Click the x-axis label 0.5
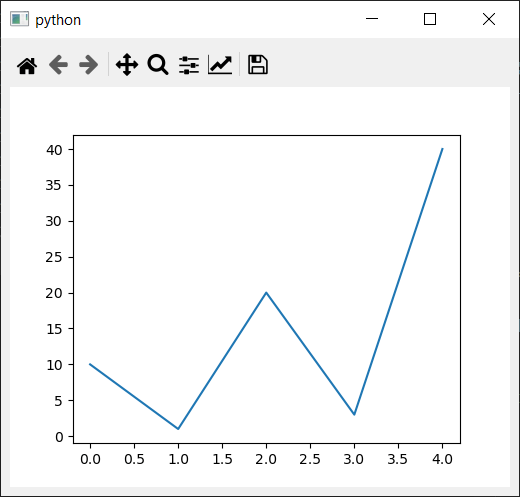The width and height of the screenshot is (520, 497). coord(134,459)
